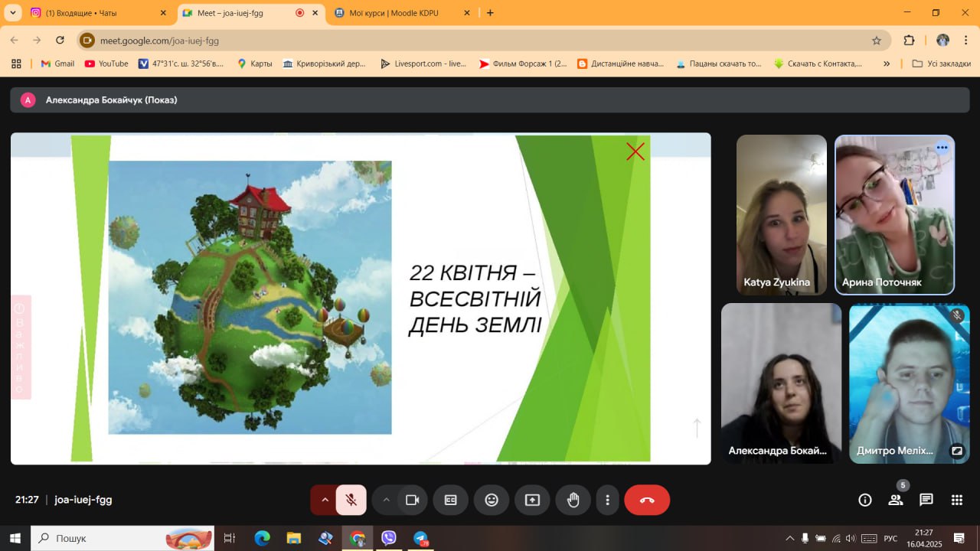Screen dimensions: 980x551
Task: Hang up with the red leave call button
Action: coord(647,500)
